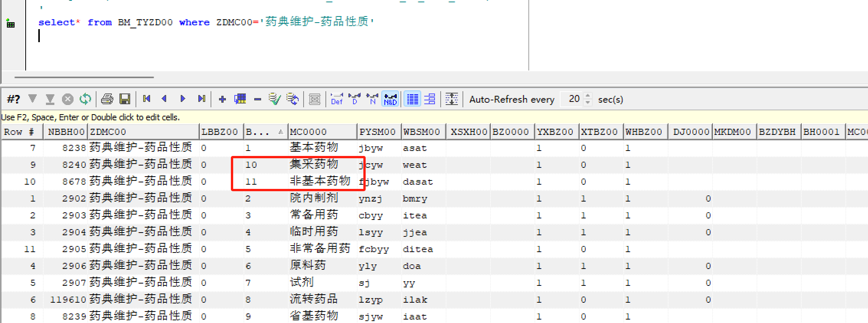Click the database rollback arrows icon
Viewport: 868px width, 323px height.
point(293,99)
